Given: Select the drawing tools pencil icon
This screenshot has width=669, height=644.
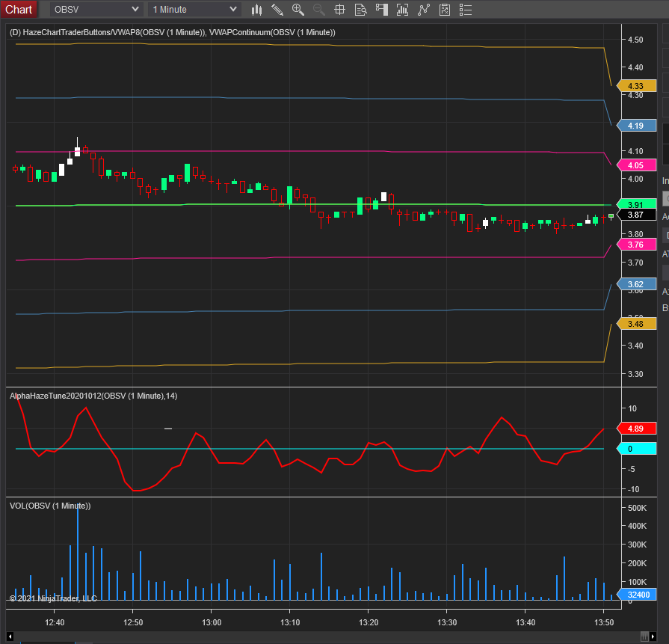Looking at the screenshot, I should [x=277, y=10].
